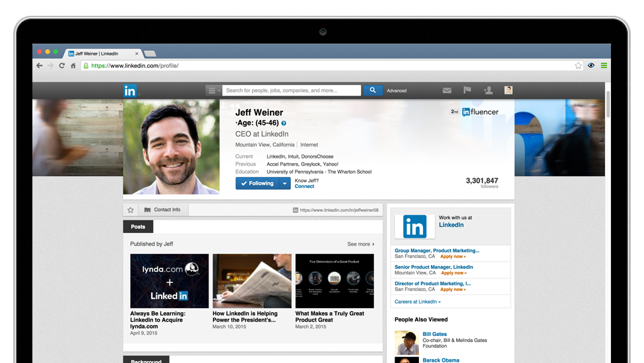Click Bill Gates profile photo

[x=406, y=343]
